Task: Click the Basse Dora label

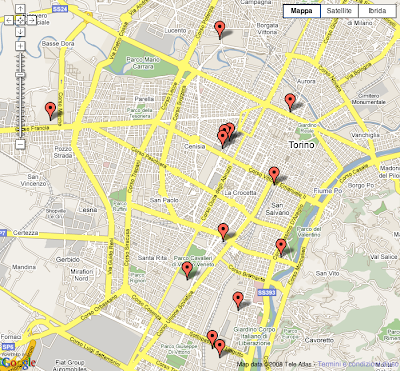Action: (58, 44)
